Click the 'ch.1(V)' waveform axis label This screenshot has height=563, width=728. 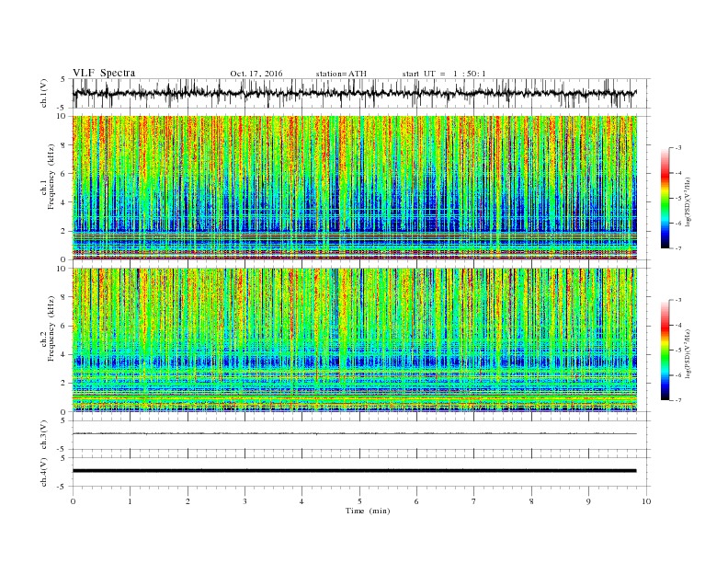coord(44,93)
